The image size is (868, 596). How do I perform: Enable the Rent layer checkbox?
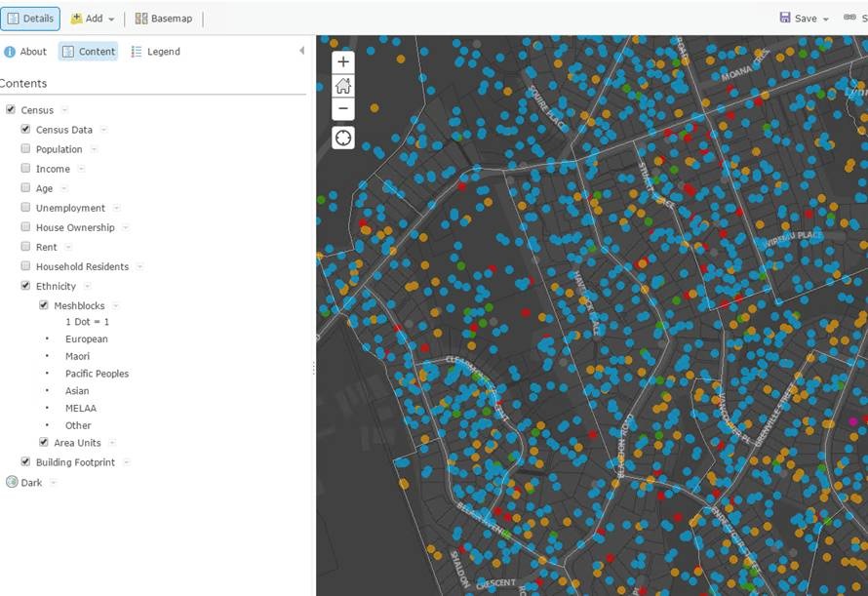(x=25, y=246)
